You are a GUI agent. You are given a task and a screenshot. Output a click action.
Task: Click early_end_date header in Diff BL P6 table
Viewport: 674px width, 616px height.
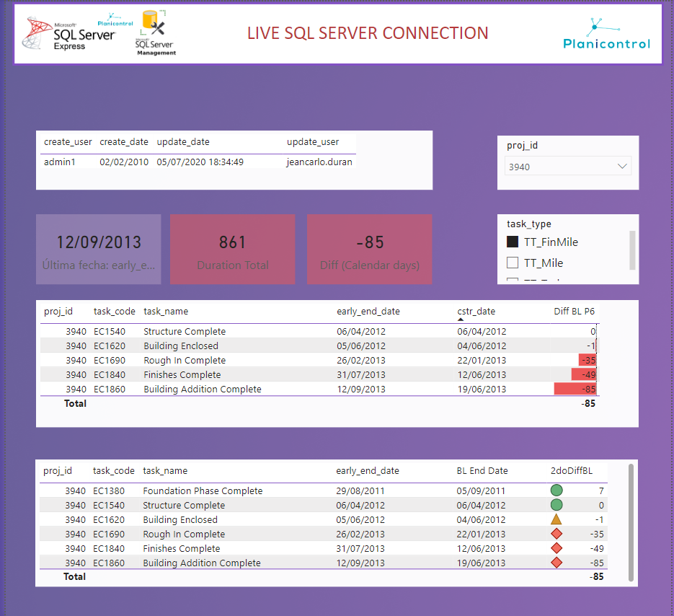(368, 312)
